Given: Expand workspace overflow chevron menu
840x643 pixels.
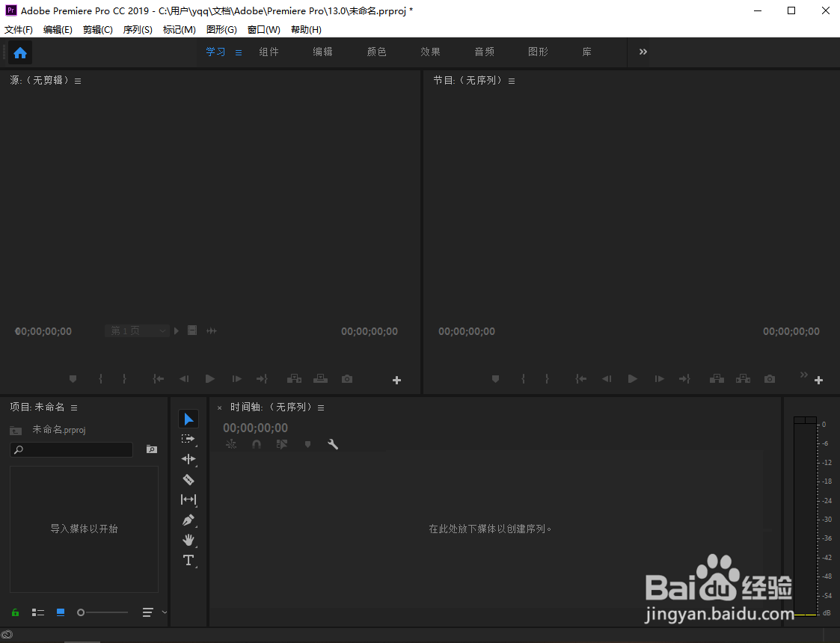Looking at the screenshot, I should 643,52.
